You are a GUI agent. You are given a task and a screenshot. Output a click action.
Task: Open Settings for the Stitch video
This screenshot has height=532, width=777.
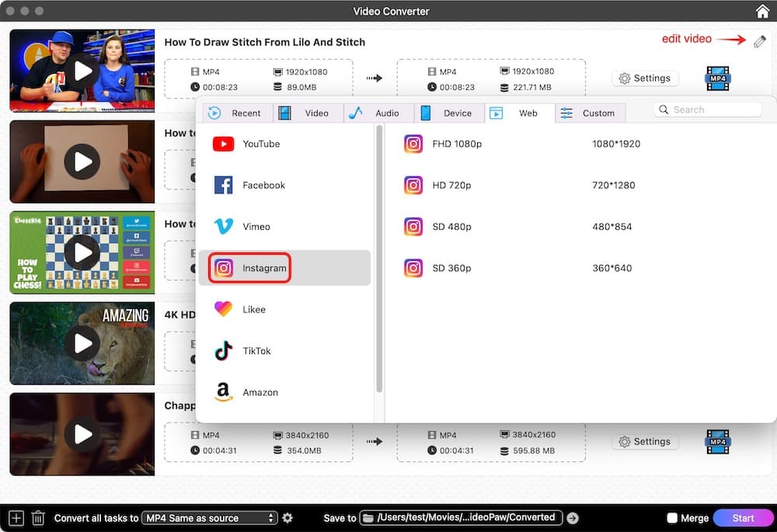pos(645,78)
